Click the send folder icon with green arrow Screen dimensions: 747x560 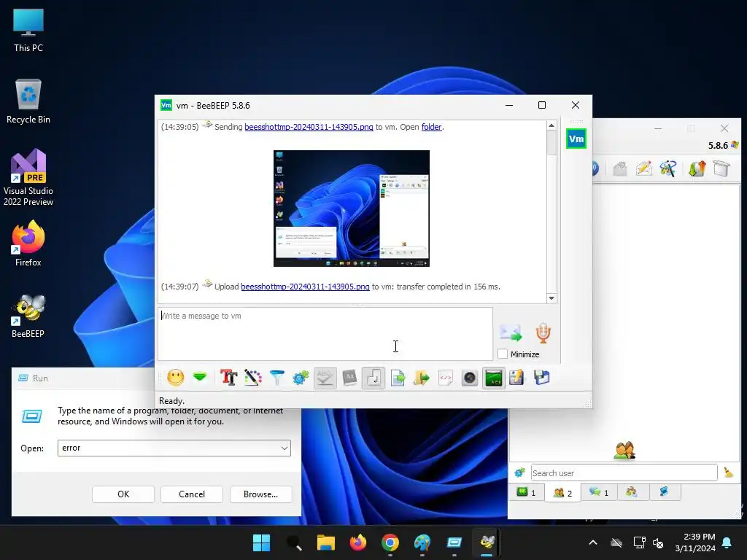pos(422,378)
